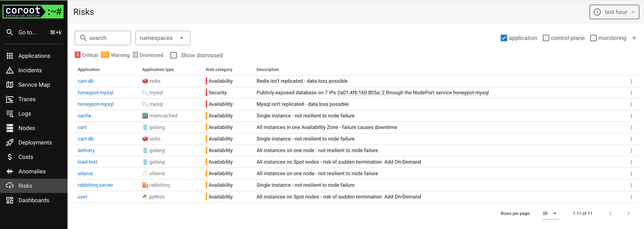Change Rows per page dropdown value

coord(550,213)
